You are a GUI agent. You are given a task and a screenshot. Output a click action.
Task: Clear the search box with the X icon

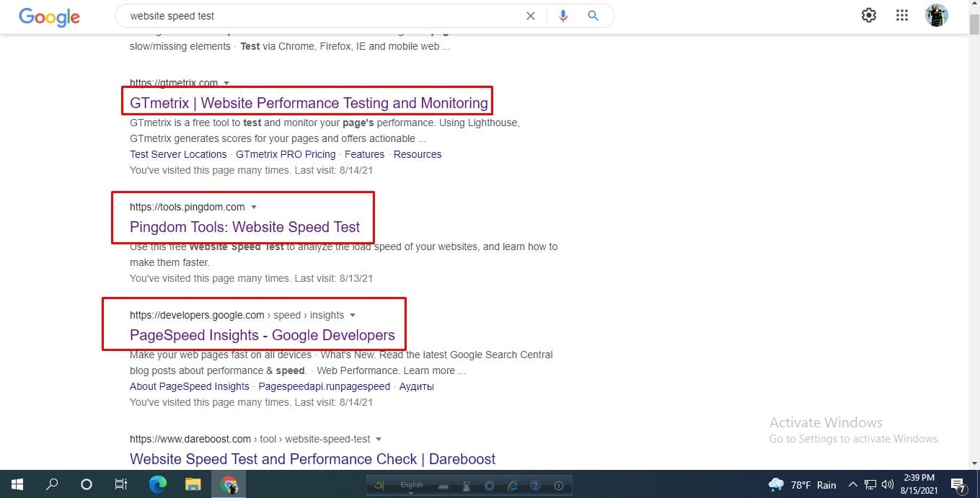(531, 16)
